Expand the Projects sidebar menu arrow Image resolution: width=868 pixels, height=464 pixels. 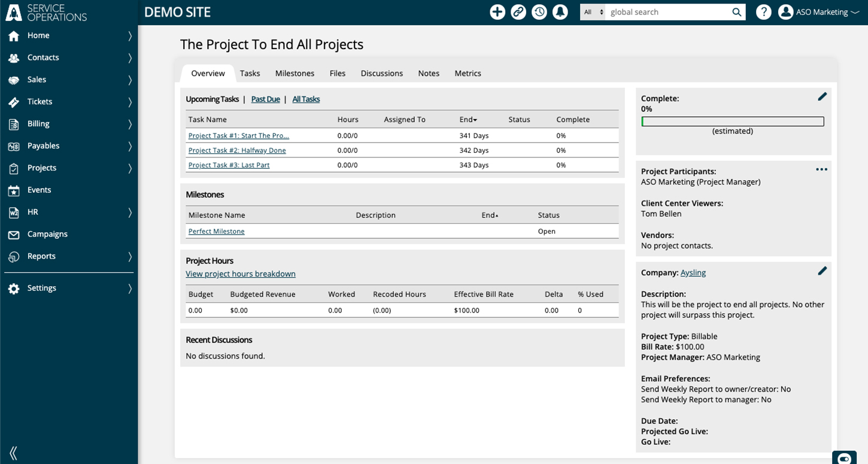[x=130, y=168]
